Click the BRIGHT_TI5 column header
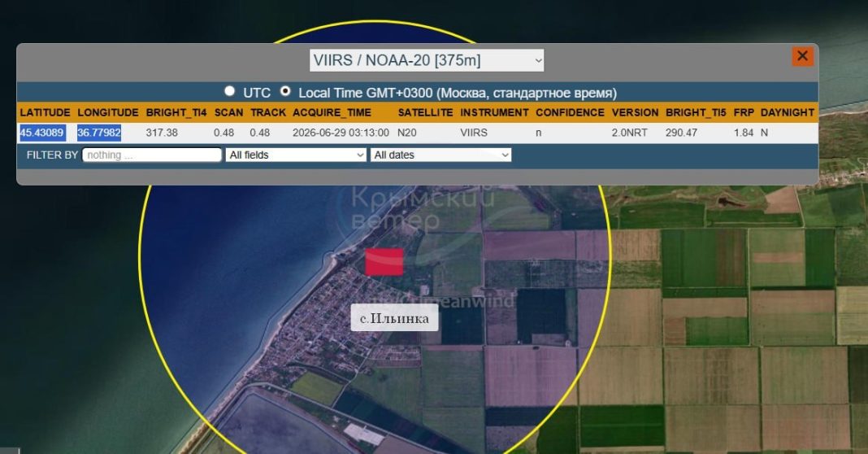 tap(695, 112)
